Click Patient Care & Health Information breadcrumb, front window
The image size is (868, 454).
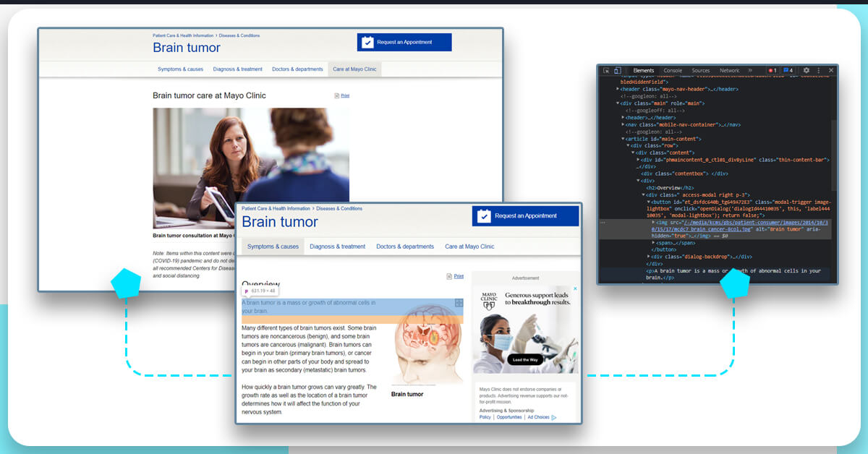[x=276, y=208]
